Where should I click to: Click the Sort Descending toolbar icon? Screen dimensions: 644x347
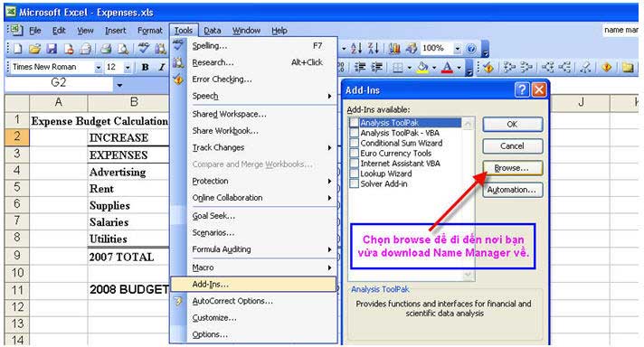373,49
